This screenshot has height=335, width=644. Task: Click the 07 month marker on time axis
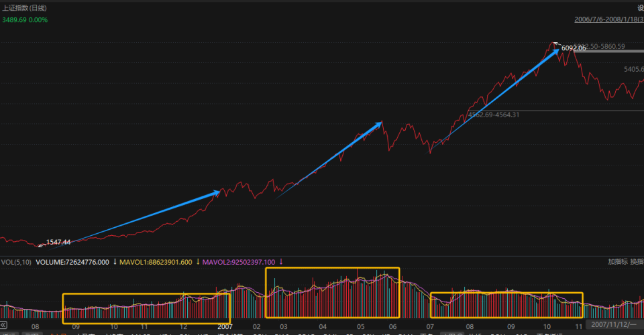[429, 327]
